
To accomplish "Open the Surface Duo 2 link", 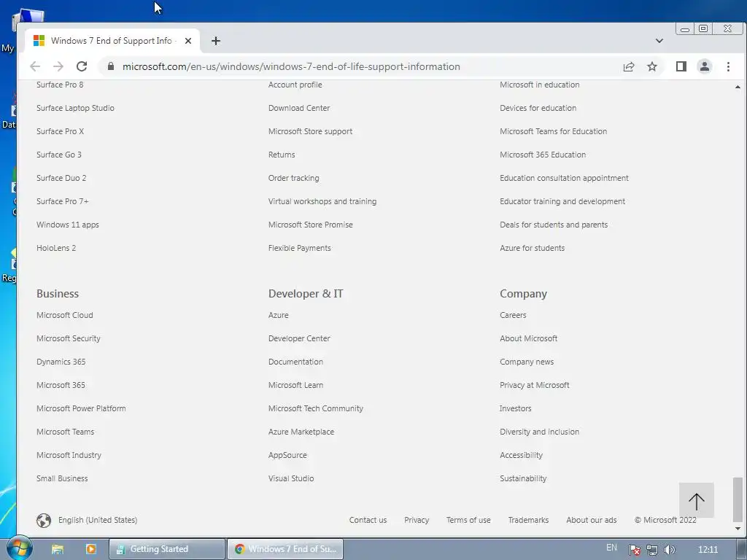I will 61,178.
